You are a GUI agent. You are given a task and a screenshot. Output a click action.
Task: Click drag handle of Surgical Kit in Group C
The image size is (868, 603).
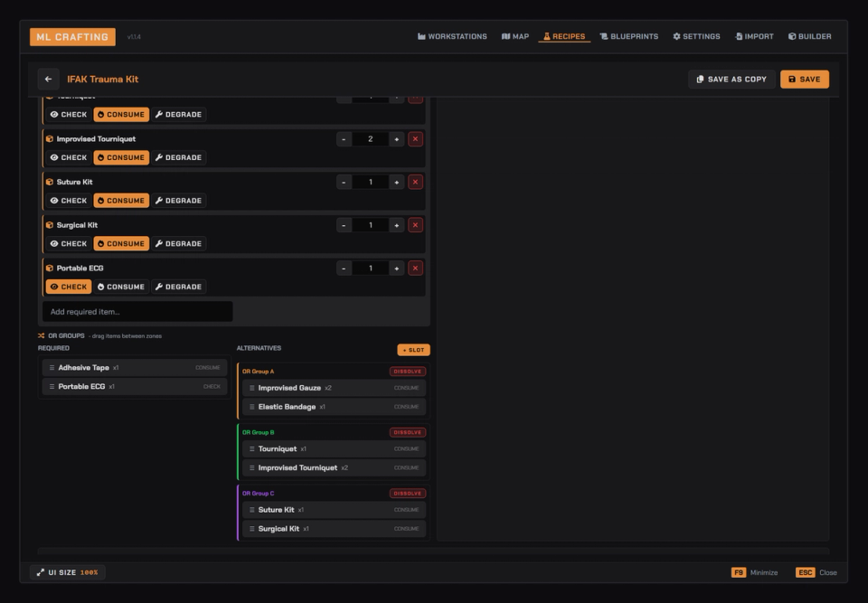pos(252,529)
